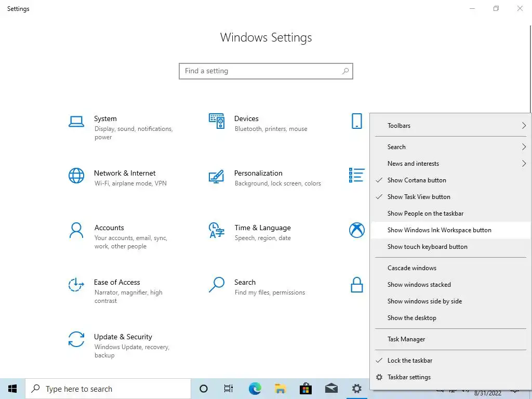
Task: Click the Settings gear on taskbar
Action: click(356, 389)
